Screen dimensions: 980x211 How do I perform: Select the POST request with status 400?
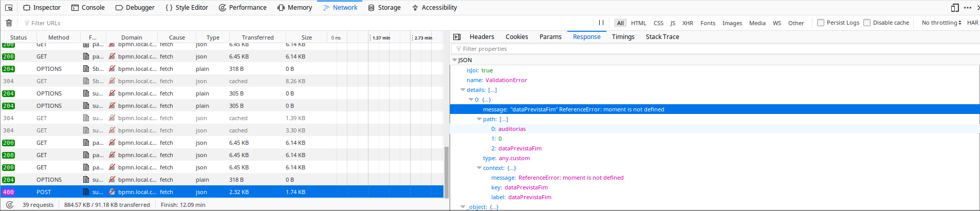[x=222, y=192]
